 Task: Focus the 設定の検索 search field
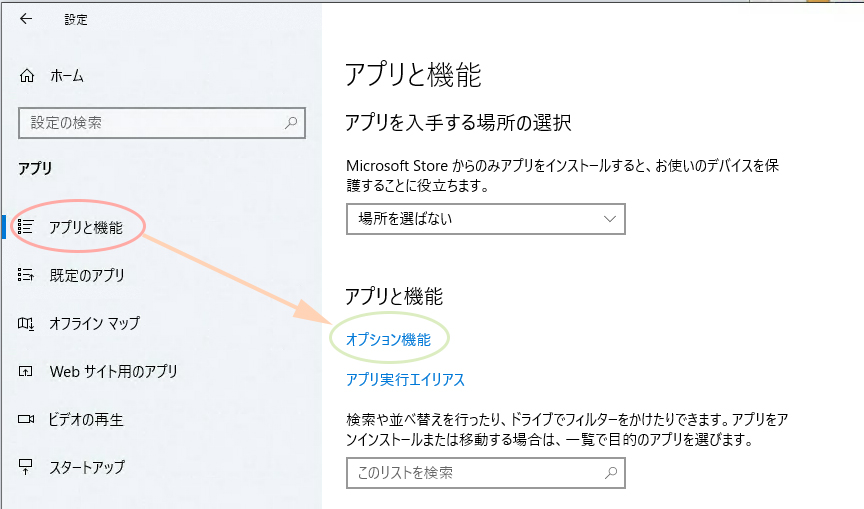click(x=162, y=123)
